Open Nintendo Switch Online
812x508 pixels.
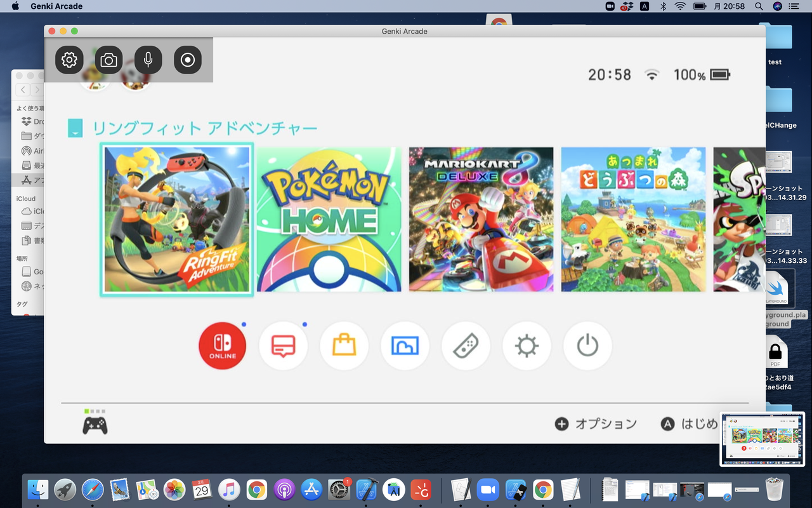click(223, 346)
